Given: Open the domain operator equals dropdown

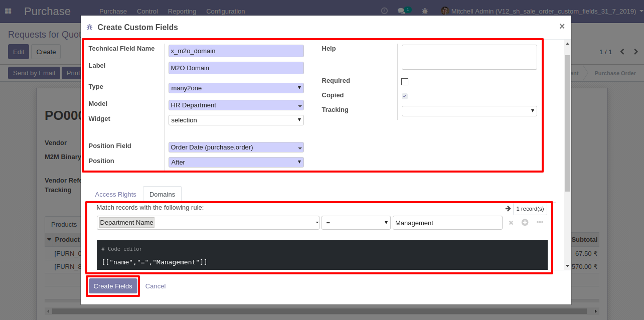Looking at the screenshot, I should tap(356, 223).
